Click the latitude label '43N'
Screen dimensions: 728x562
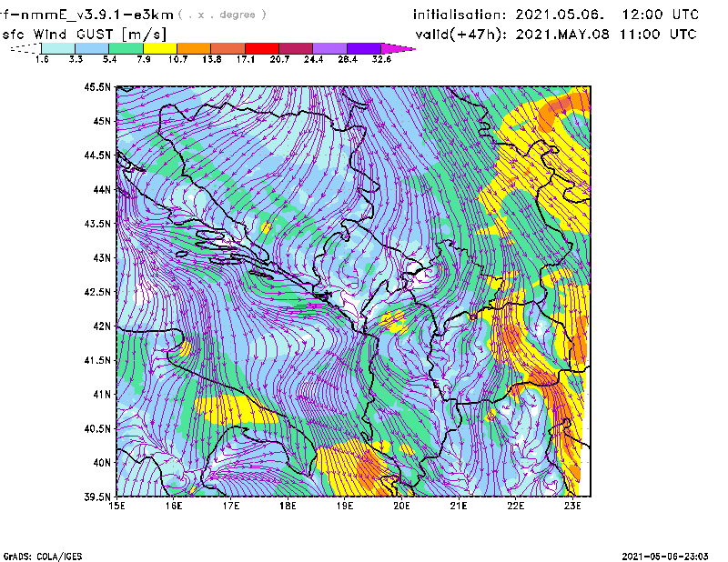tap(102, 257)
